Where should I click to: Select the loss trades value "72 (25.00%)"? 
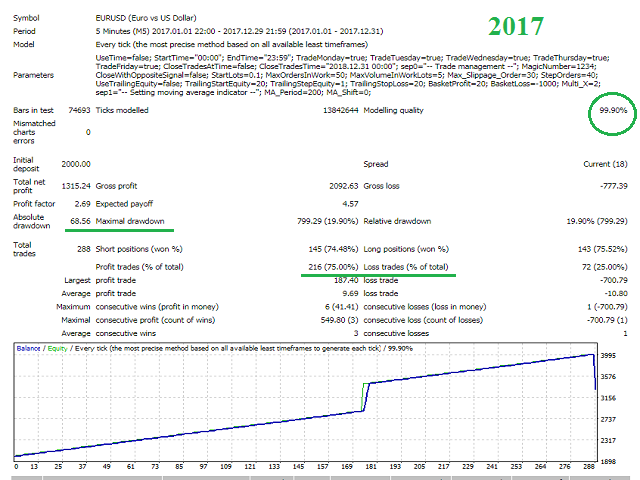coord(604,267)
